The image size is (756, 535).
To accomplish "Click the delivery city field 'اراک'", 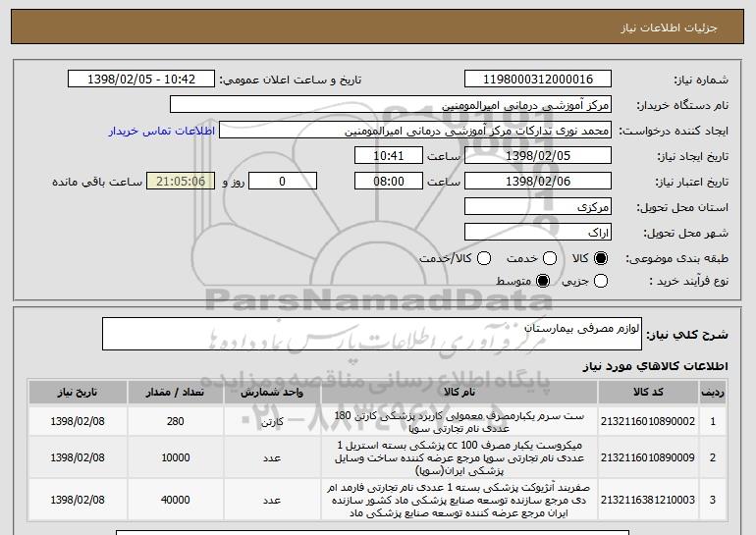I will (x=538, y=233).
